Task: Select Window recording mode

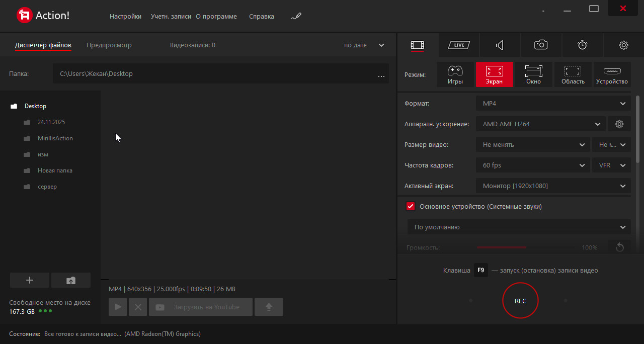Action: (x=533, y=74)
